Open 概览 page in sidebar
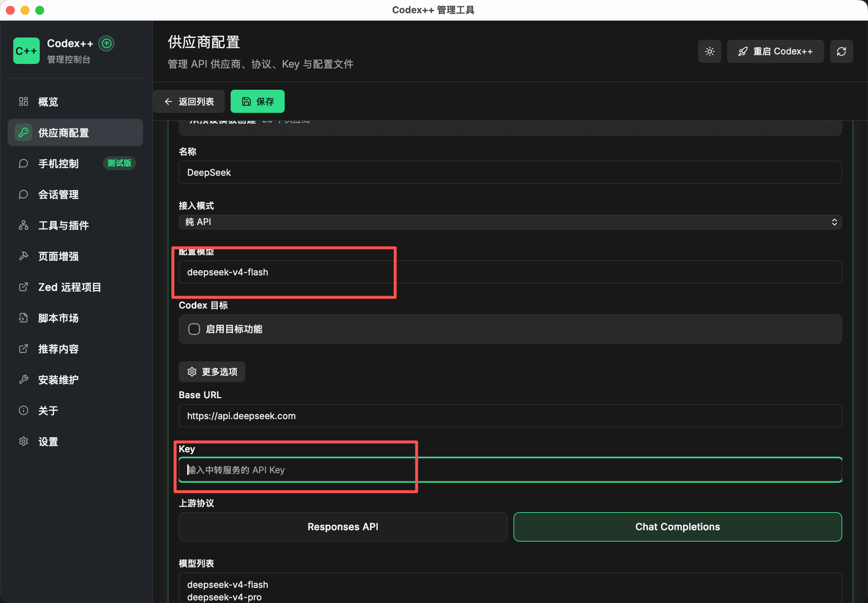 click(75, 101)
